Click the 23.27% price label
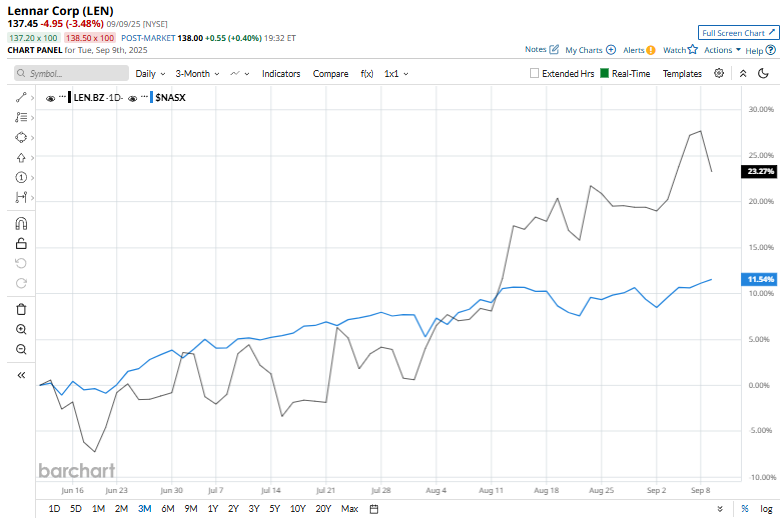The height and width of the screenshot is (527, 780). point(760,171)
